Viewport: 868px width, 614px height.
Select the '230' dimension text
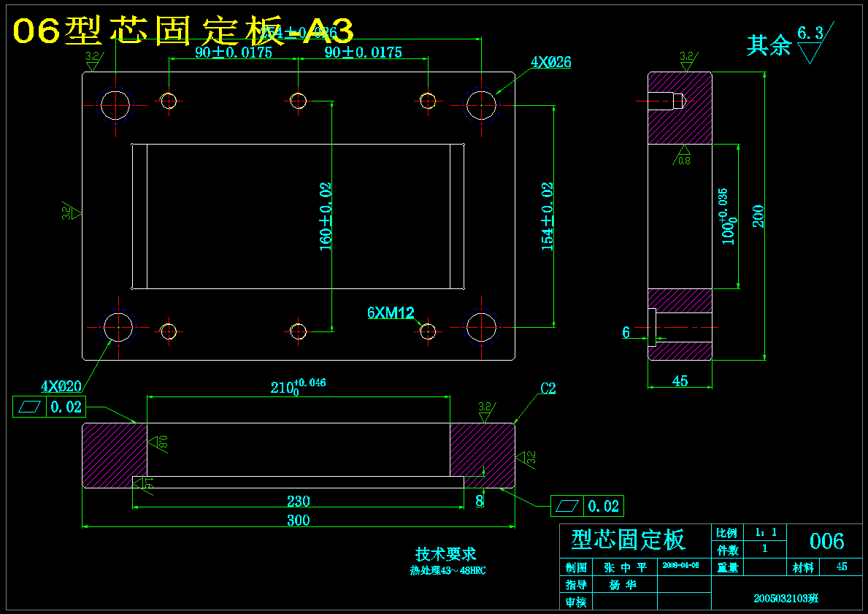298,501
